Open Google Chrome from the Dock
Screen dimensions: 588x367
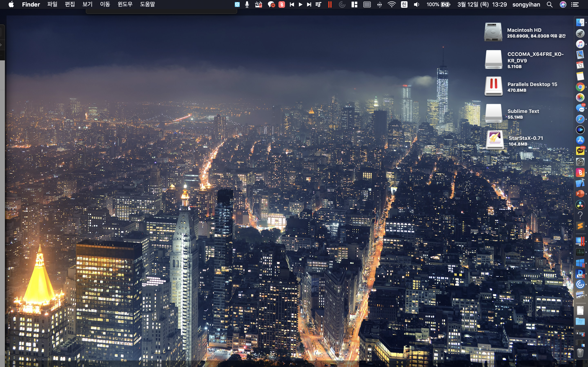(x=580, y=87)
